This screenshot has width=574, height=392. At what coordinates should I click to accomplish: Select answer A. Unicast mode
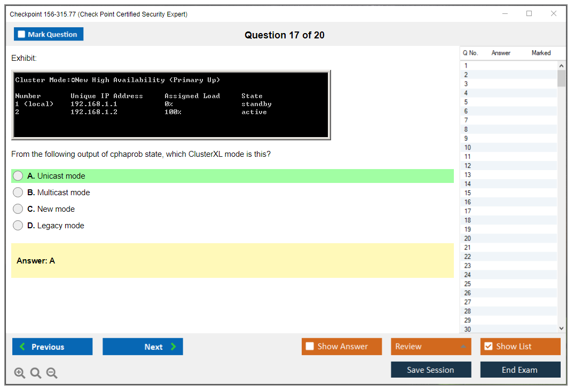[18, 176]
